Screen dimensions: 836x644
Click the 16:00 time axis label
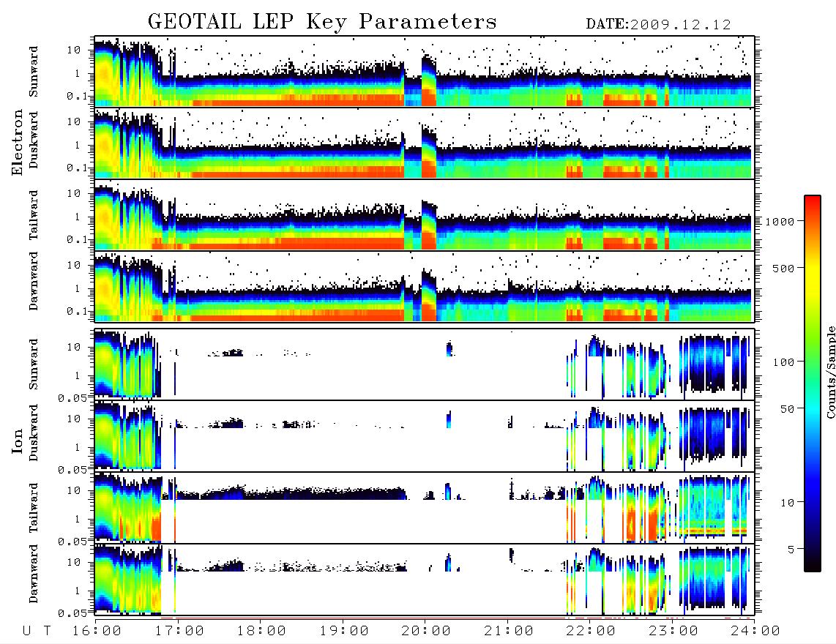point(97,632)
